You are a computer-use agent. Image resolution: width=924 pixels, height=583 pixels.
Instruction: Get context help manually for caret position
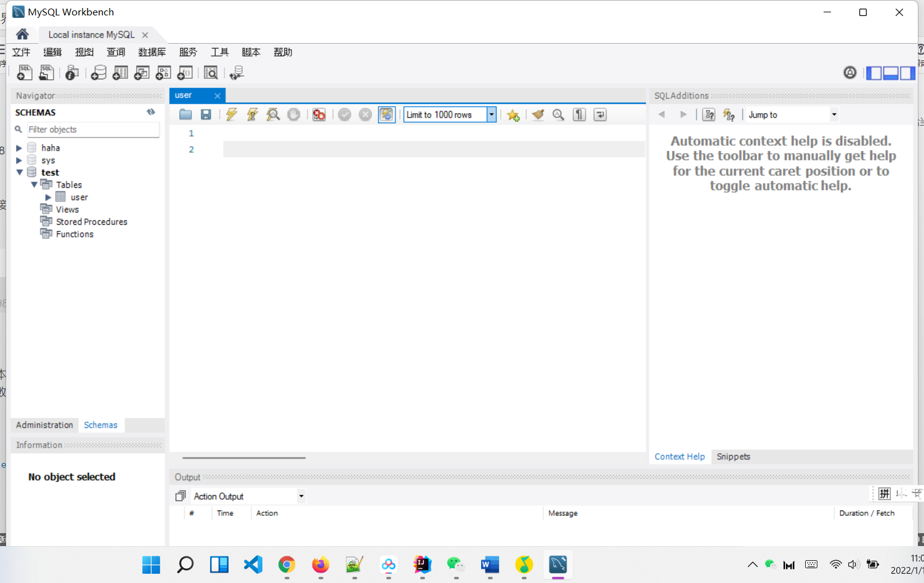(709, 115)
